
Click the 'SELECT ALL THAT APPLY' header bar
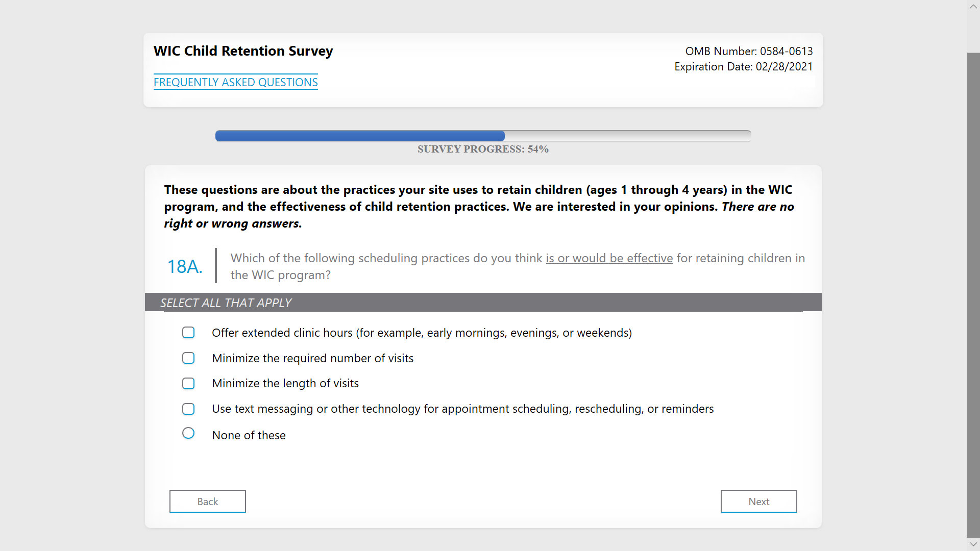click(x=482, y=303)
